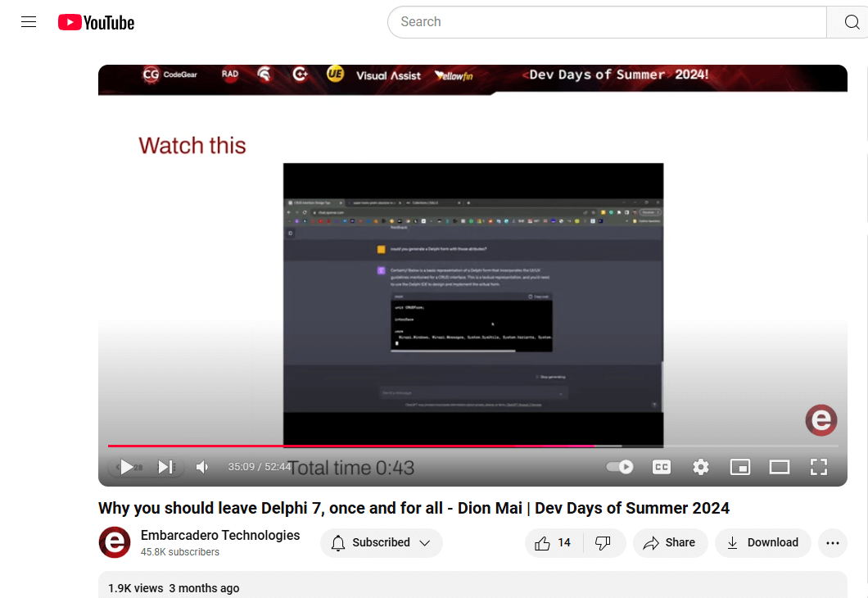Click the video title text
Image resolution: width=868 pixels, height=598 pixels.
(x=414, y=508)
